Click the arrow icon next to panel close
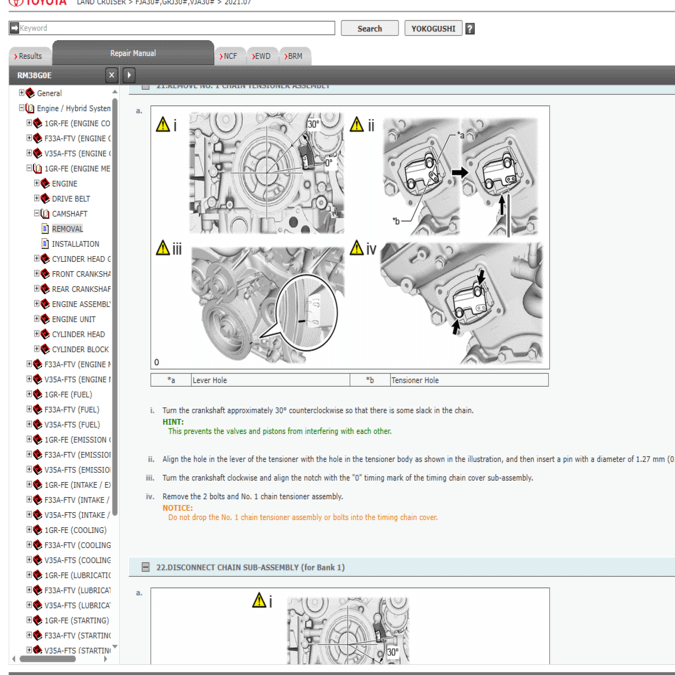Image resolution: width=675 pixels, height=675 pixels. tap(129, 75)
